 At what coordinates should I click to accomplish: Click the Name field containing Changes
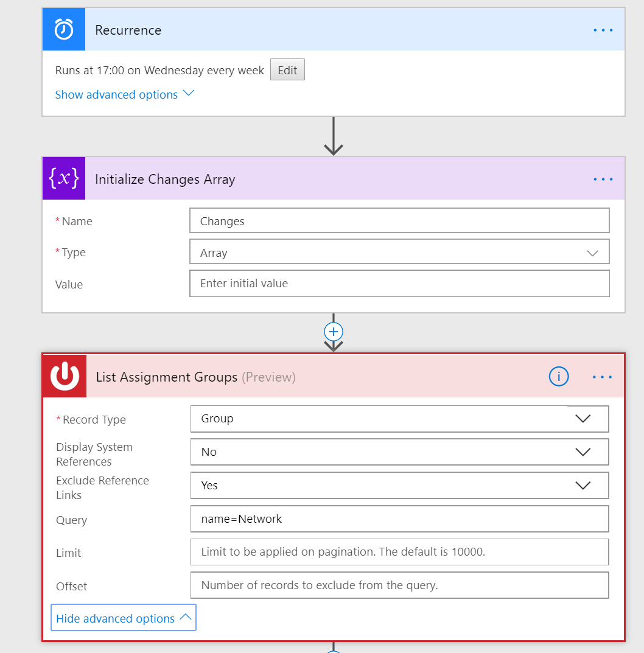tap(399, 221)
